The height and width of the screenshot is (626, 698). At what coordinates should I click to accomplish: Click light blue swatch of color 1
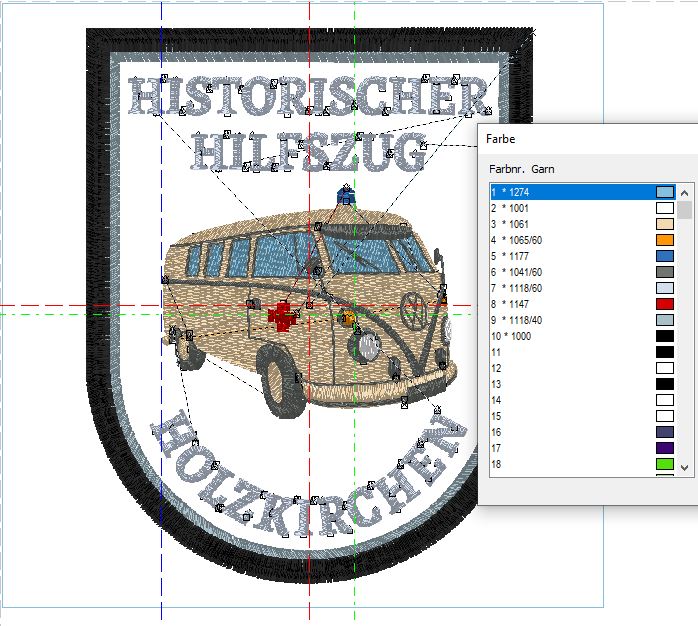pyautogui.click(x=665, y=192)
